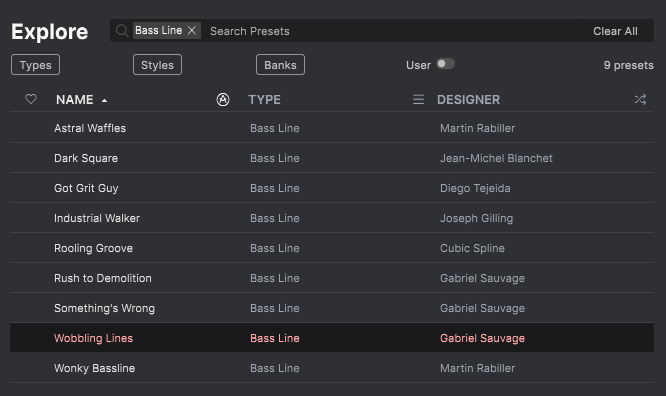Open the Types filter
The height and width of the screenshot is (396, 666).
pyautogui.click(x=35, y=65)
